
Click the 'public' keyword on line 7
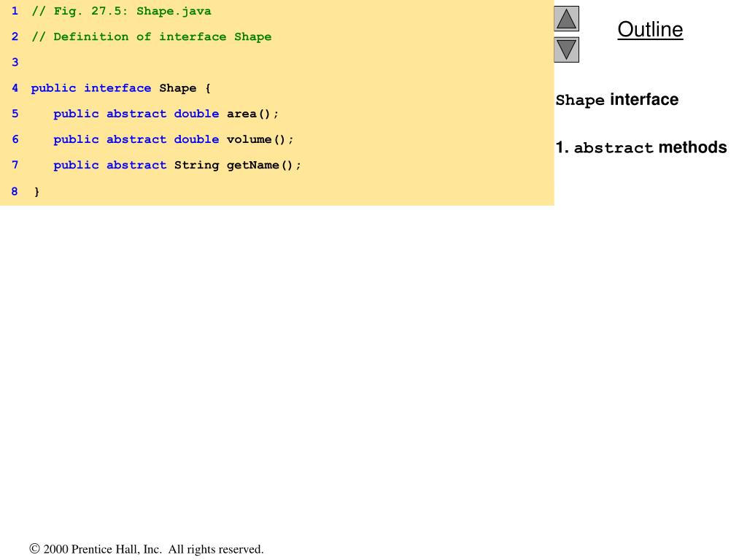[x=76, y=165]
